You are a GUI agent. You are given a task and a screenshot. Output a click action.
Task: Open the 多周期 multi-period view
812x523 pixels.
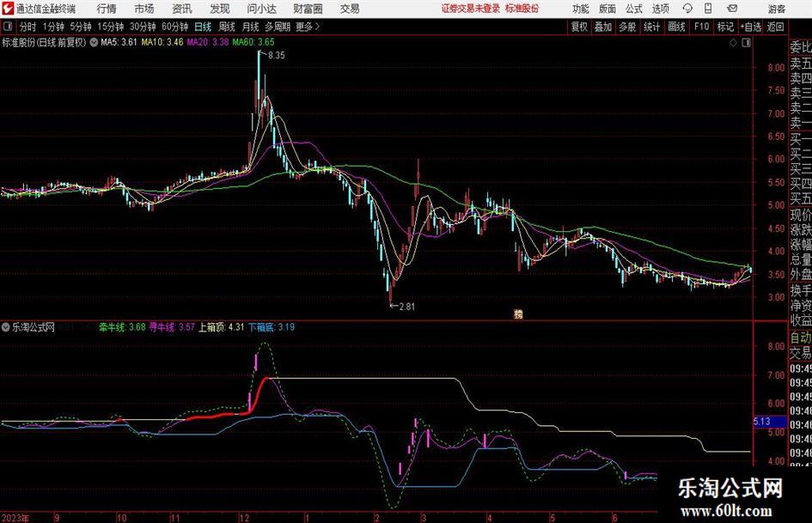coord(278,27)
